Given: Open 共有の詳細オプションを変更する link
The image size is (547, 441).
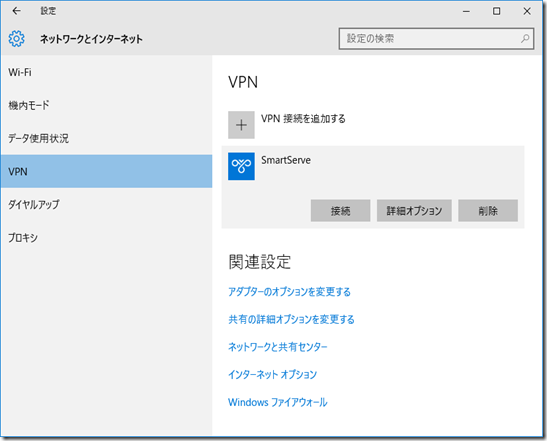Looking at the screenshot, I should pos(291,319).
